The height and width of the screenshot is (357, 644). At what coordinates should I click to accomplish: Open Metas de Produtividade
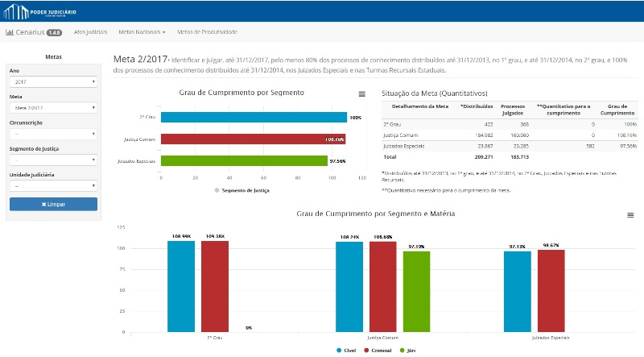[x=207, y=32]
